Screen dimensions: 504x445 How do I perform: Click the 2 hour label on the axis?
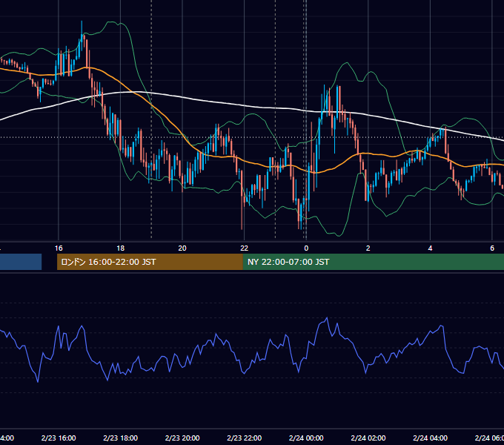click(368, 248)
